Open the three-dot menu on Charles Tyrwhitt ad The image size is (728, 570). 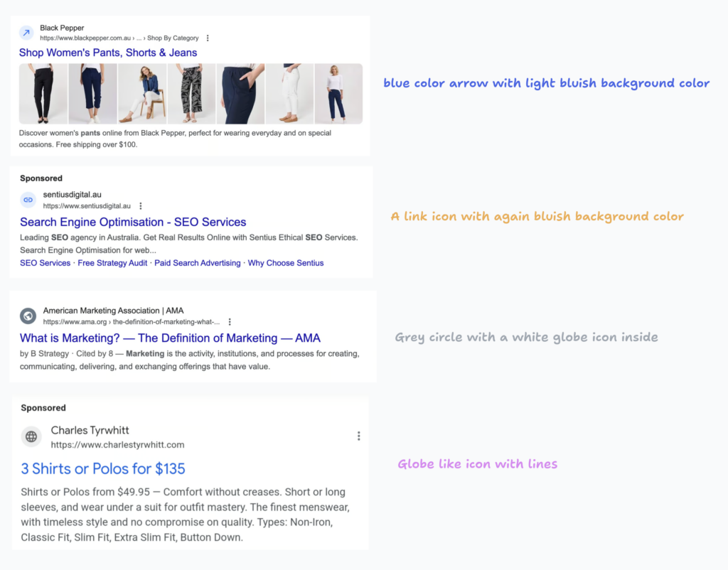pos(358,436)
